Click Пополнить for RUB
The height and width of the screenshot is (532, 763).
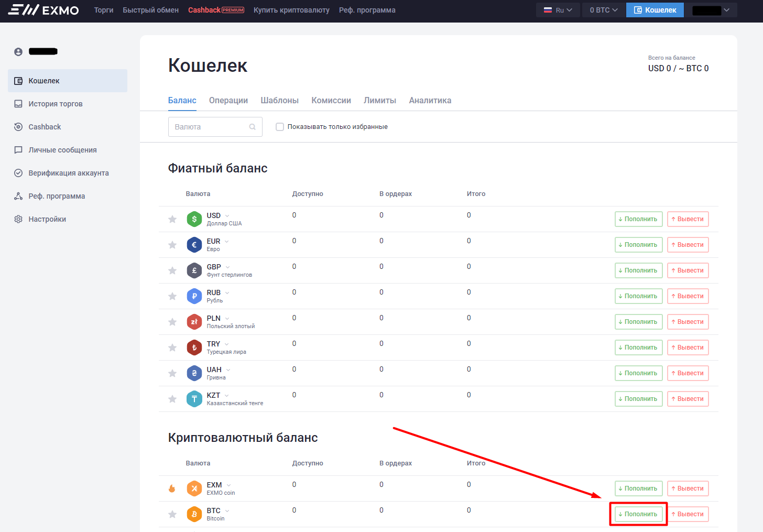[x=638, y=296]
